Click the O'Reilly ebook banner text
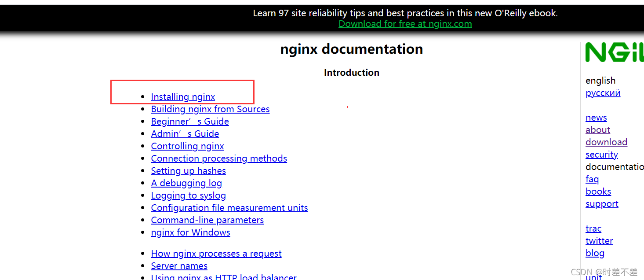The image size is (644, 280). [405, 13]
